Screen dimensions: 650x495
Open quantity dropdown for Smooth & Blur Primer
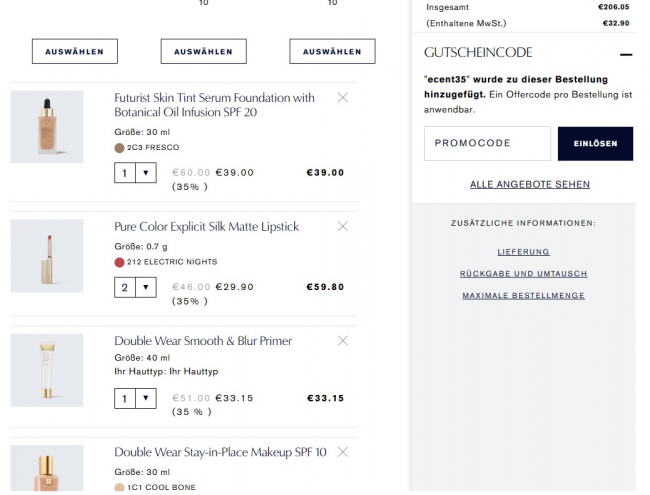[135, 399]
